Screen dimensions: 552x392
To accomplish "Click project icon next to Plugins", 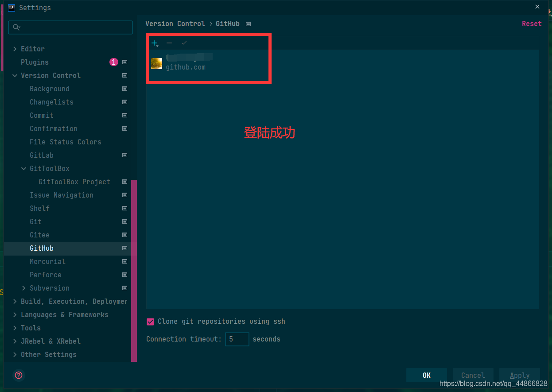I will click(125, 62).
